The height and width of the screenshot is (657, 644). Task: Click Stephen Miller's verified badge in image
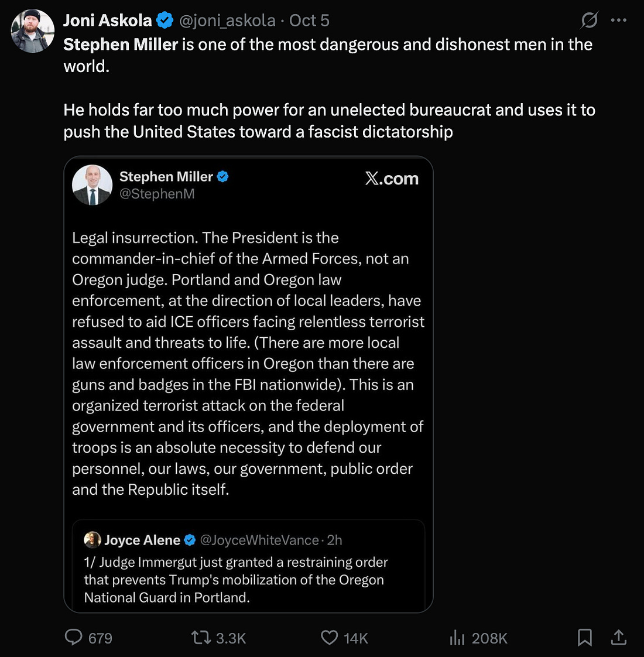223,176
